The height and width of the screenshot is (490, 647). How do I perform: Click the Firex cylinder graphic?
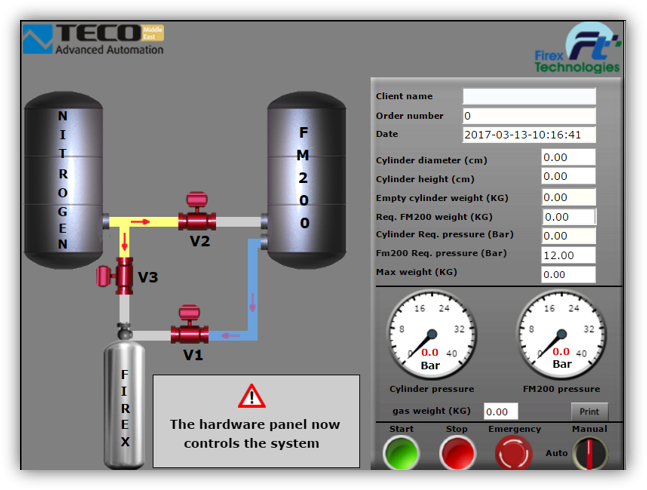(x=125, y=410)
